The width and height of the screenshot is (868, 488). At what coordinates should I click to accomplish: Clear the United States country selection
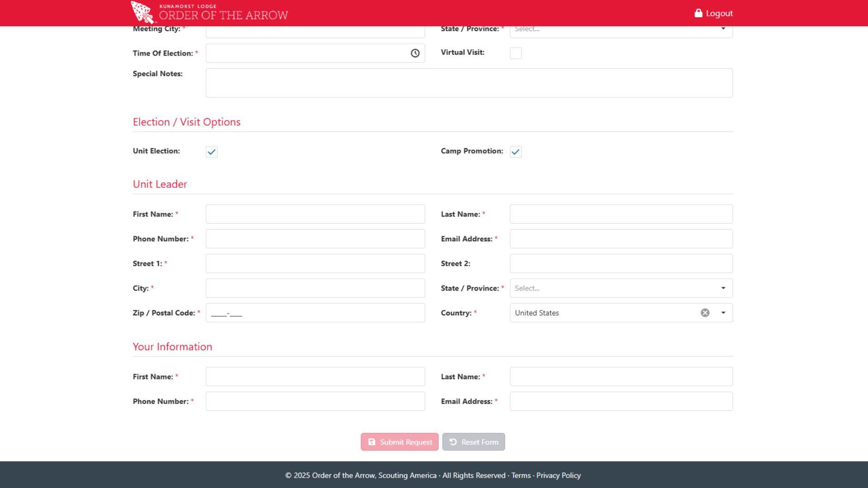point(705,313)
